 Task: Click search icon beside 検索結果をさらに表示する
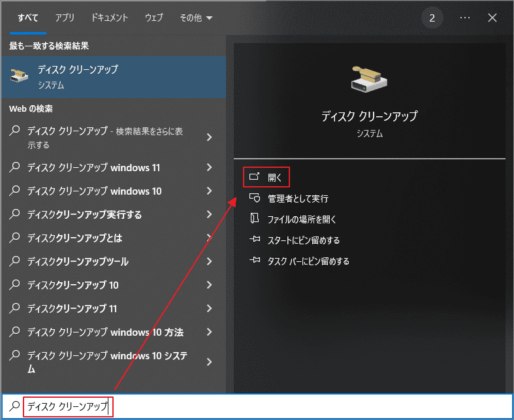[x=14, y=131]
